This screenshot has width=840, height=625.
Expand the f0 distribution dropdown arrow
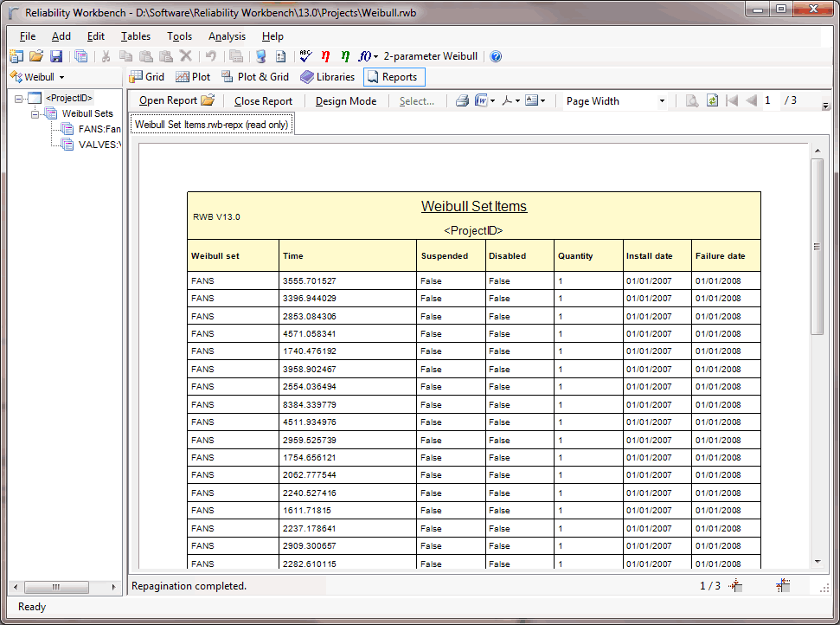pyautogui.click(x=376, y=57)
